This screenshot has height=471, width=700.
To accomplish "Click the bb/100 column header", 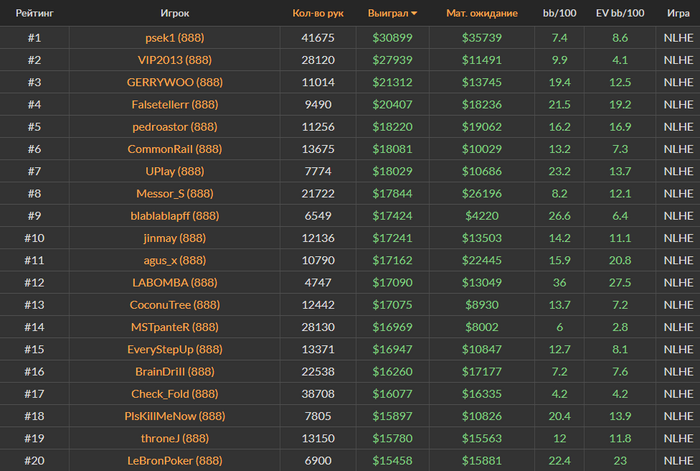I will coord(559,13).
